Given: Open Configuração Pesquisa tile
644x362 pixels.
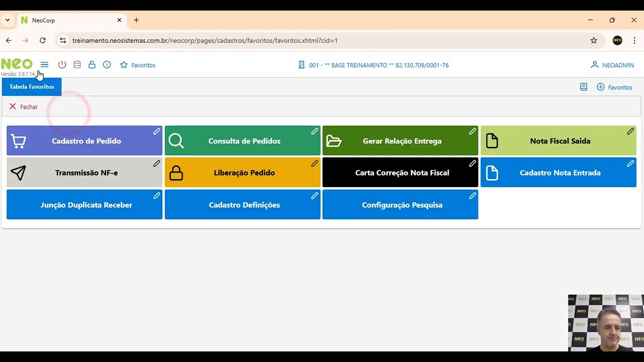Looking at the screenshot, I should pyautogui.click(x=400, y=205).
